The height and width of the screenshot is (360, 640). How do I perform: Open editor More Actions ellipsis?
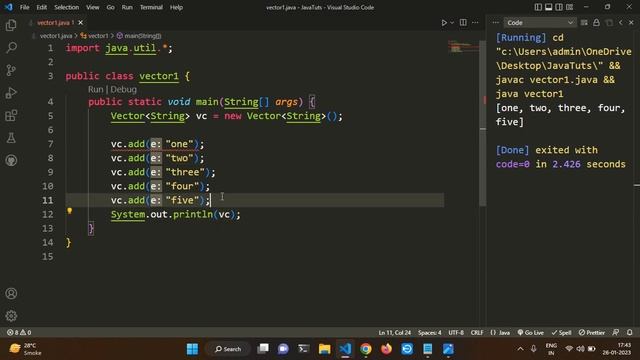coord(475,22)
